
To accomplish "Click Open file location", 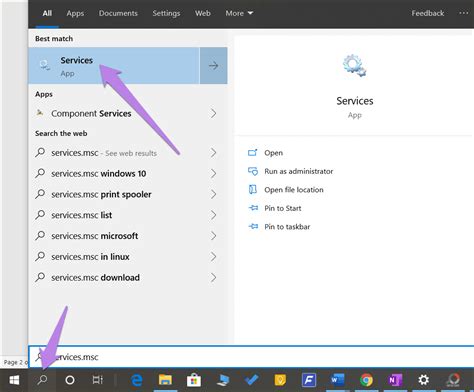I will pos(294,190).
